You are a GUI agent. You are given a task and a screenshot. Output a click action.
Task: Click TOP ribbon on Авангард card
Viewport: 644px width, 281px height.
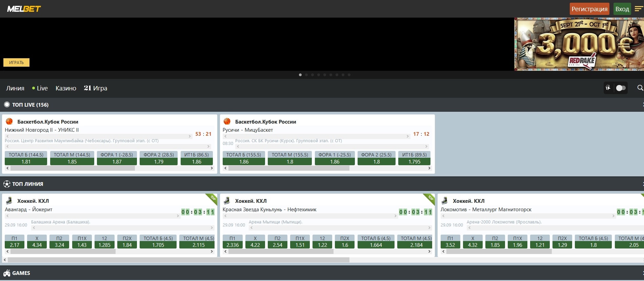tap(212, 198)
